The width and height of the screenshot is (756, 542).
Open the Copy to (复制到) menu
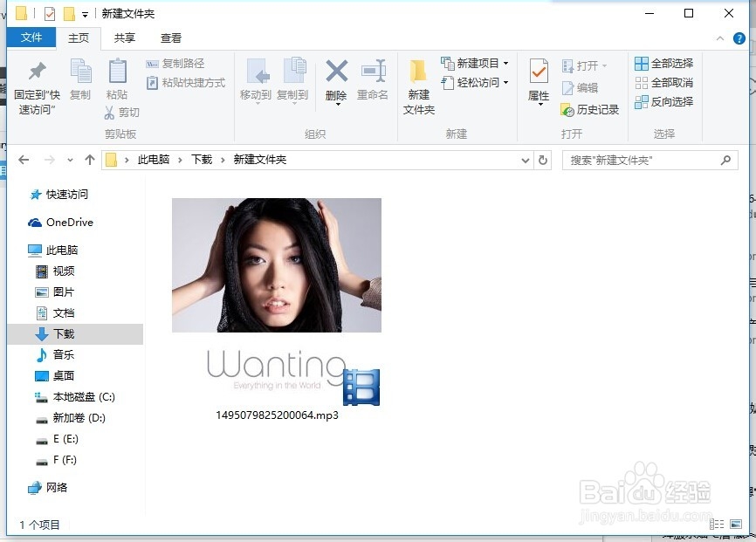click(292, 80)
